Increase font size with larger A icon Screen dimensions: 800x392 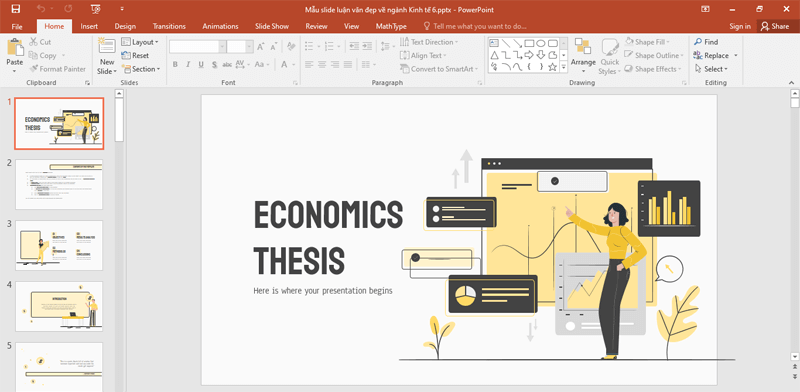pos(261,47)
